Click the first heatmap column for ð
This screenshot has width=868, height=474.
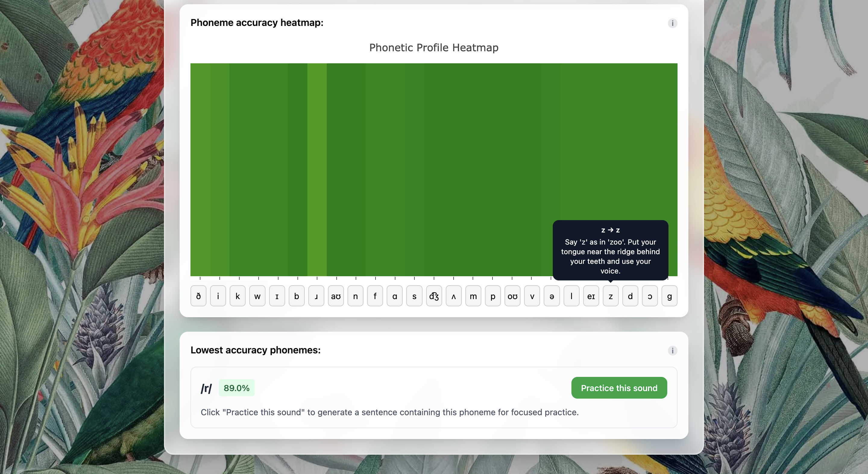tap(200, 169)
